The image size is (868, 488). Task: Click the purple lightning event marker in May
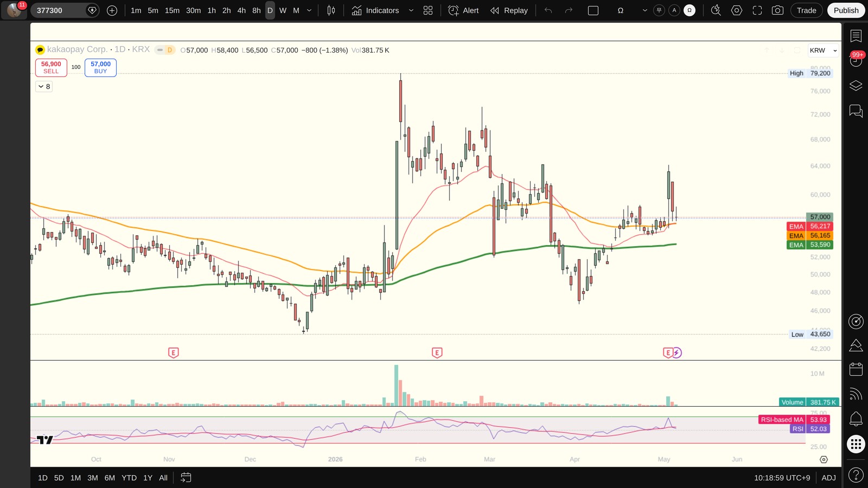676,352
